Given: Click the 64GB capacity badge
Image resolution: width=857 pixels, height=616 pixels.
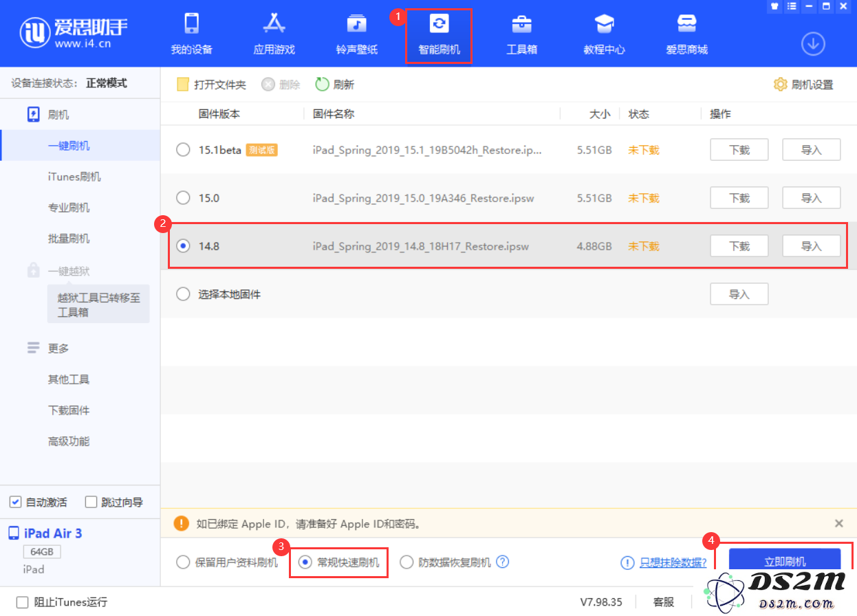Looking at the screenshot, I should [x=43, y=552].
